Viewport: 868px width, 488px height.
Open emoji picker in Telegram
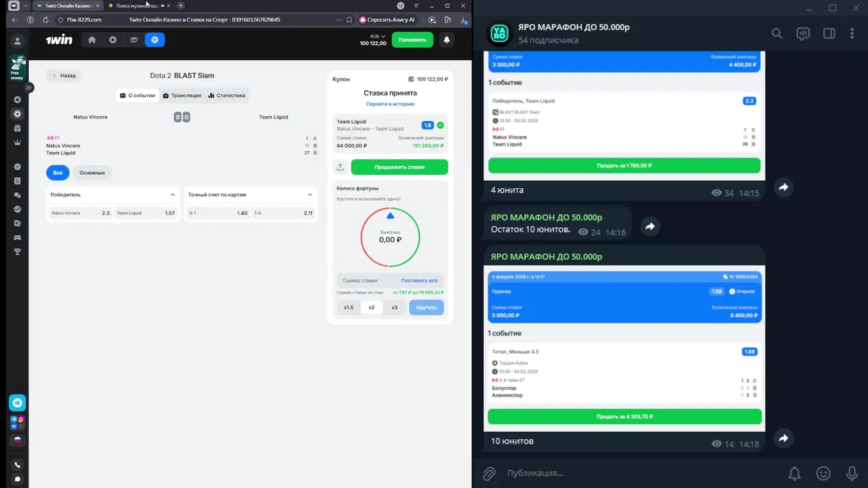(823, 473)
